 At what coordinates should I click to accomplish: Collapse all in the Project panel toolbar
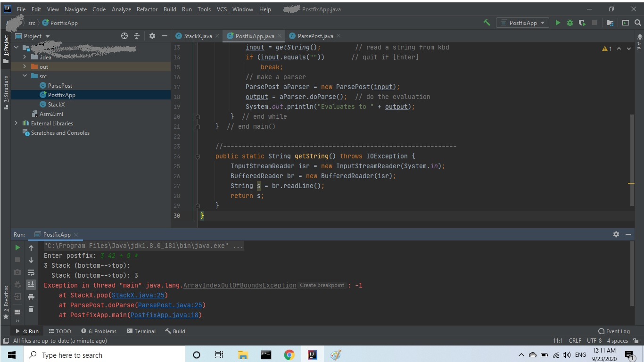tap(137, 36)
